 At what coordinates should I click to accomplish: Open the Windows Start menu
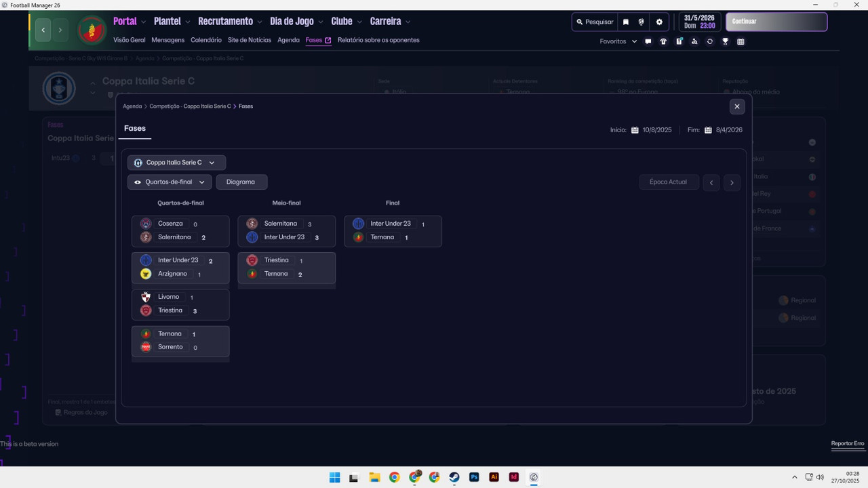pyautogui.click(x=334, y=477)
